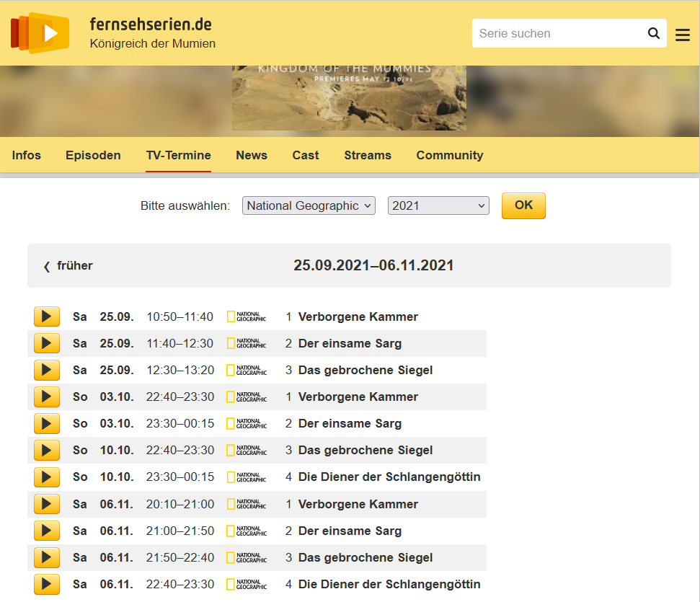Play So 03.10. 23:30 Der einsame Sarg entry
700x602 pixels.
coord(47,423)
